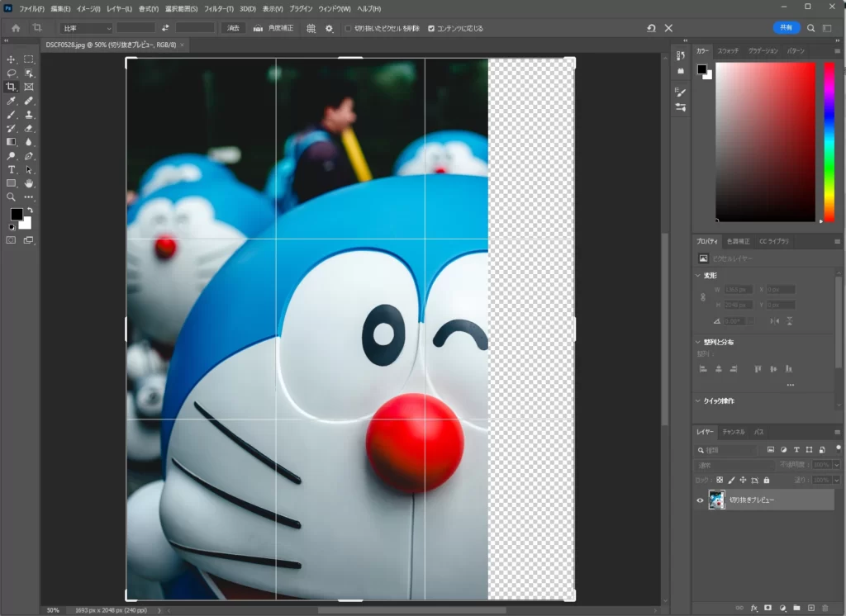Toggle Quick Mask mode
The height and width of the screenshot is (616, 846).
(x=11, y=240)
